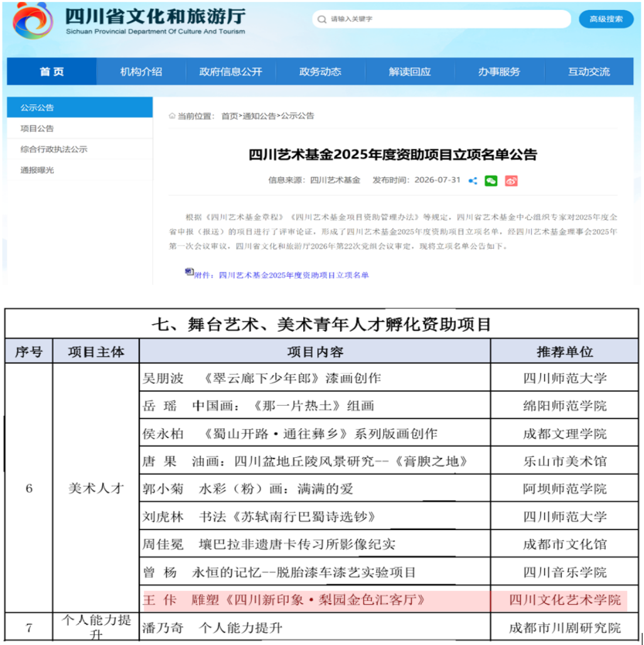Click highlighted row 王伟 雕塑《四川新印象·梨园金色汇客厅》
The image size is (644, 645).
pyautogui.click(x=315, y=600)
